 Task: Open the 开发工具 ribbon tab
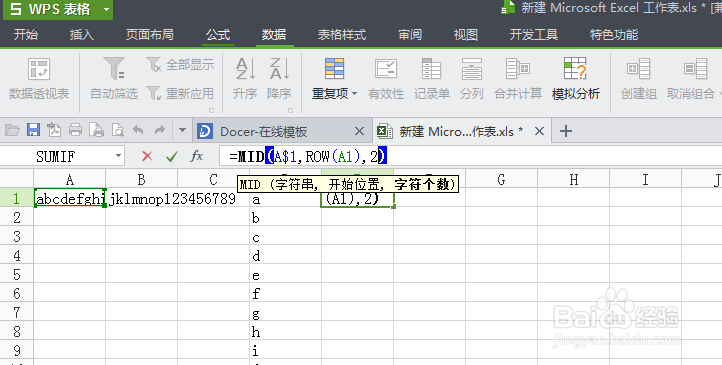pyautogui.click(x=534, y=35)
